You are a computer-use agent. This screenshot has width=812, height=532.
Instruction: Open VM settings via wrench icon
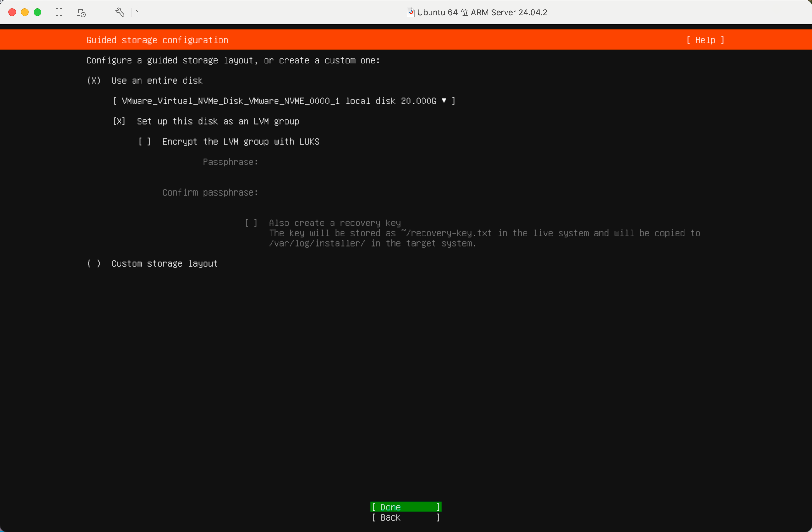pyautogui.click(x=120, y=12)
